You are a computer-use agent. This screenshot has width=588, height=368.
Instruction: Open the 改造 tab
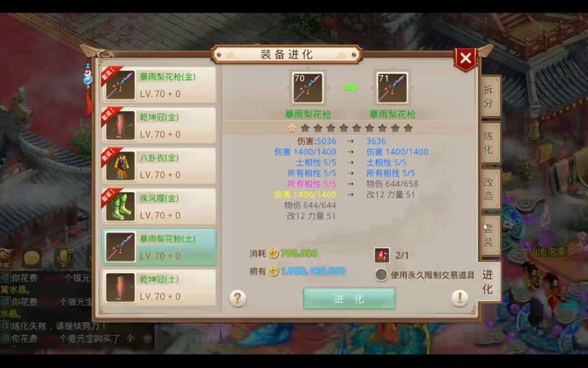(490, 189)
